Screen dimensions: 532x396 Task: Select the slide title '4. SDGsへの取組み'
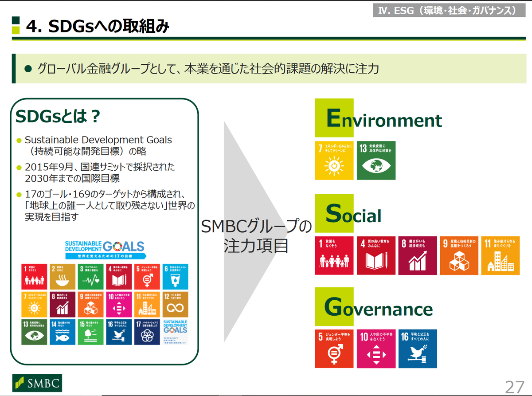[x=98, y=27]
